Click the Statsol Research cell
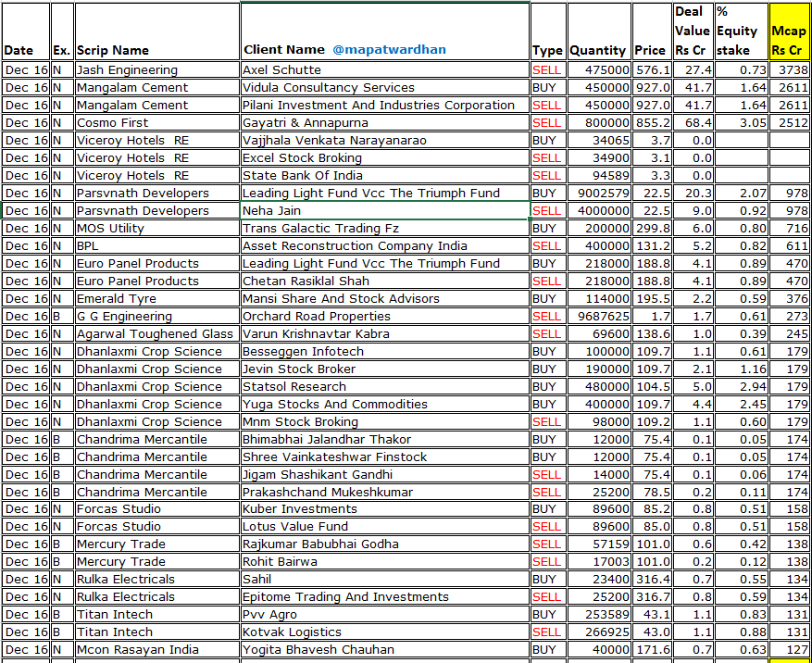Viewport: 812px width, 663px height. point(385,387)
